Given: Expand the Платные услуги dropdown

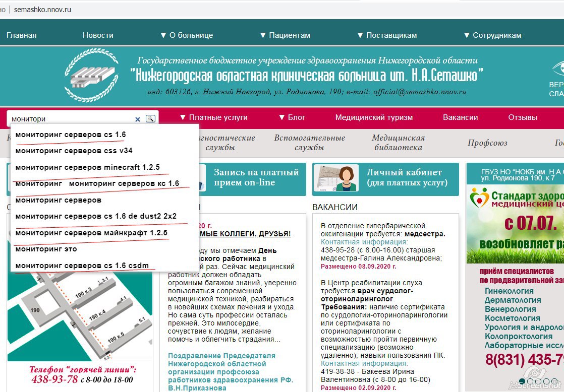Looking at the screenshot, I should [x=214, y=117].
